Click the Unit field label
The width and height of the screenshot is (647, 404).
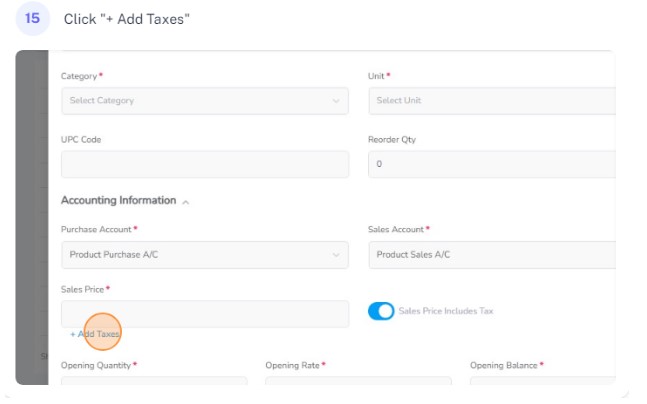(x=376, y=76)
